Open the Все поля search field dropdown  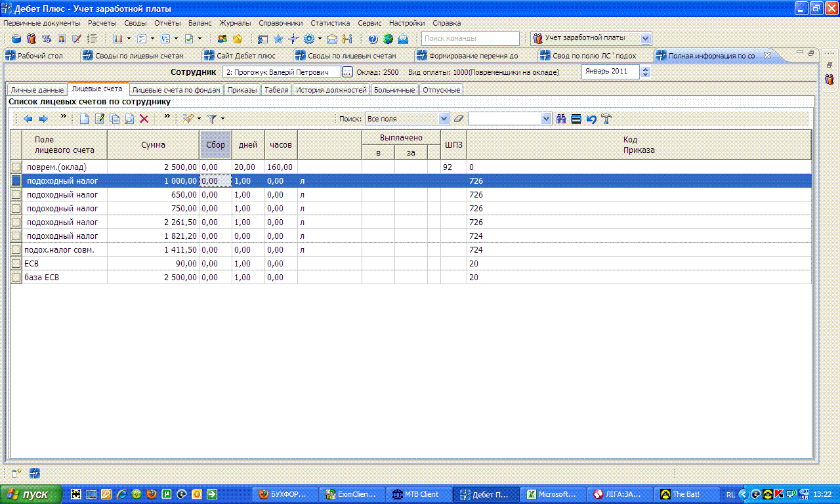(444, 119)
